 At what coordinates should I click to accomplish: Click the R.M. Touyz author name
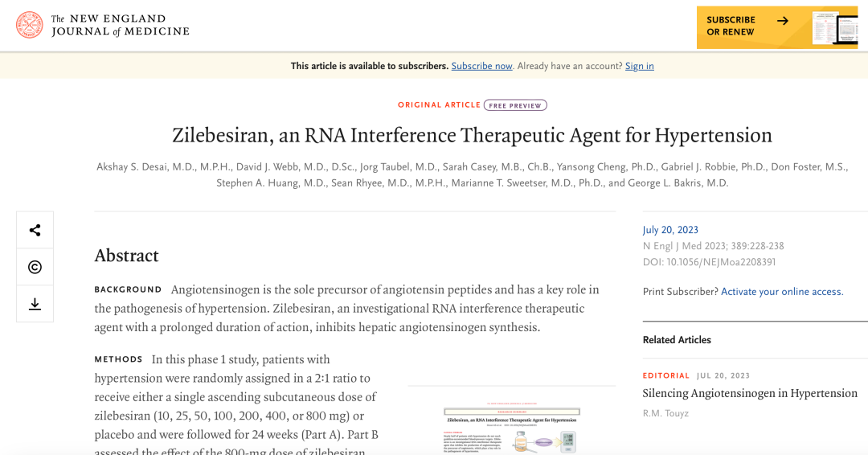665,413
